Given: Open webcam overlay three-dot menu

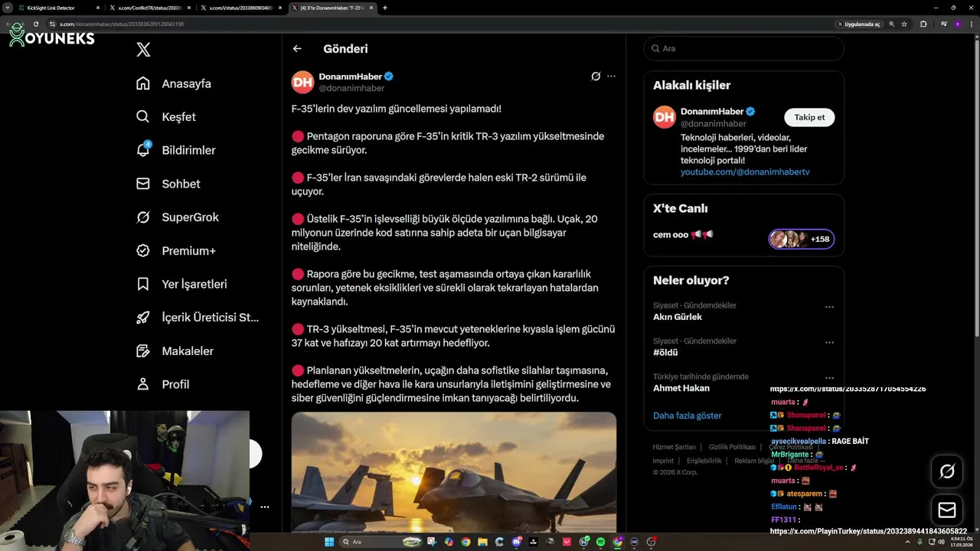Looking at the screenshot, I should 264,507.
